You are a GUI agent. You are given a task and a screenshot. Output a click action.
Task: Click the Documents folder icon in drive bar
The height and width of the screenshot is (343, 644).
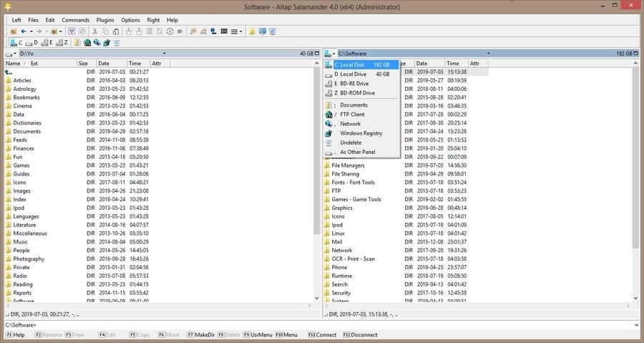(77, 43)
